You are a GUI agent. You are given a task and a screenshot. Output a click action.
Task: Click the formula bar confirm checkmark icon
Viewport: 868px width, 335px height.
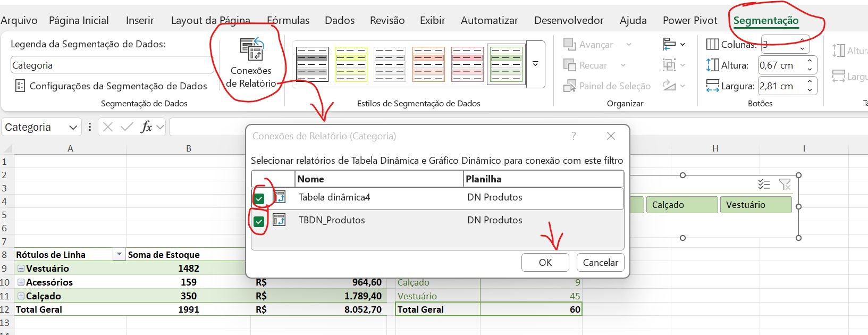click(127, 127)
